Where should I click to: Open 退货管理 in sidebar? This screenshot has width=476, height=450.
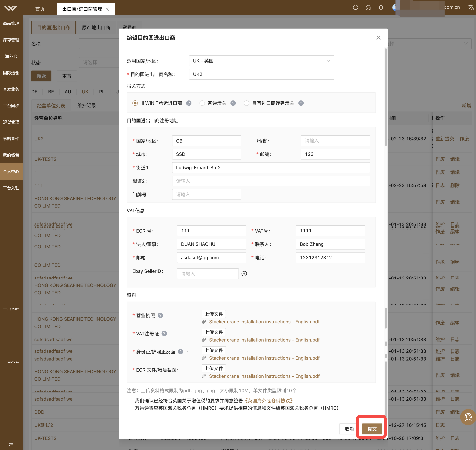tap(11, 122)
